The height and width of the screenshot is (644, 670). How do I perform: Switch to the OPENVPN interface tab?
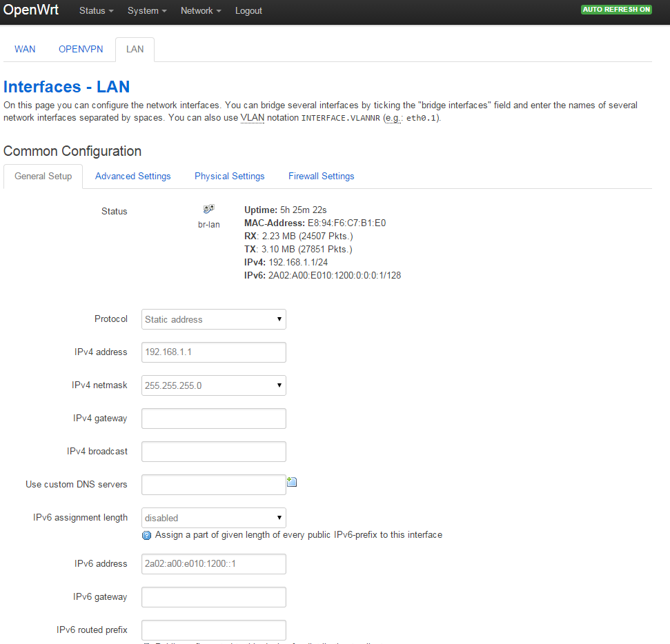click(81, 50)
